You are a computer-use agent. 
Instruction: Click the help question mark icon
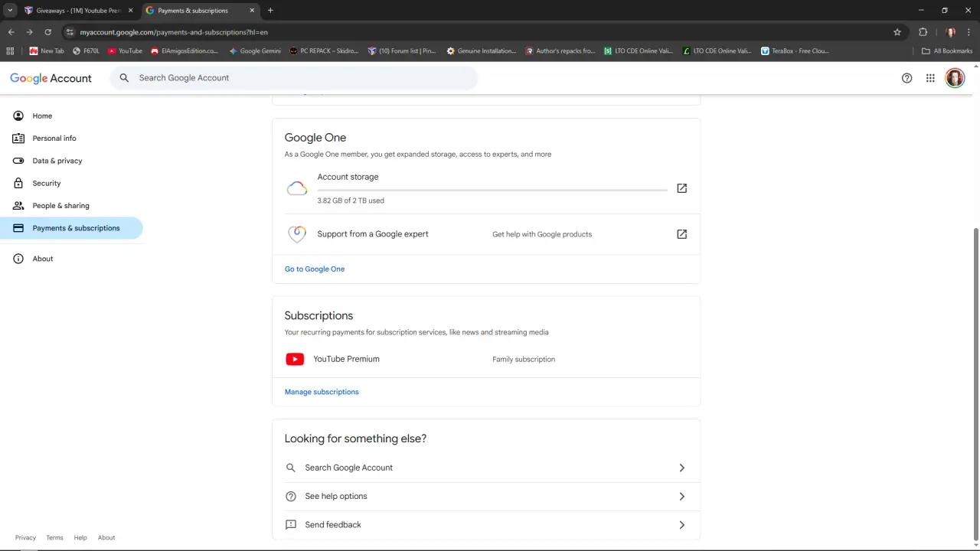point(907,78)
